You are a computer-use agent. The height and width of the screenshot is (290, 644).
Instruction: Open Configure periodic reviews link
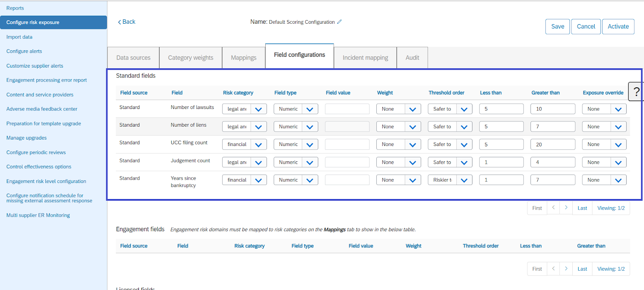(36, 152)
